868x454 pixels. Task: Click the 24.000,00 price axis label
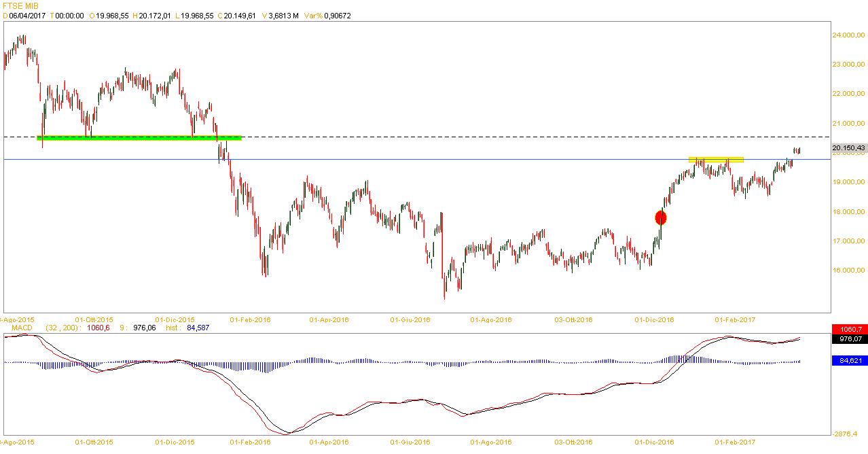[850, 35]
